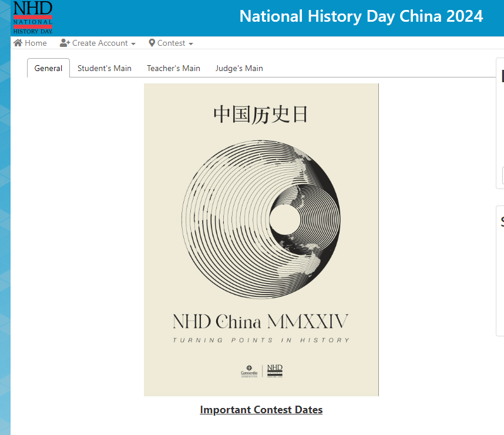This screenshot has width=504, height=435.
Task: Click the map pin icon beside Contest
Action: [x=152, y=43]
